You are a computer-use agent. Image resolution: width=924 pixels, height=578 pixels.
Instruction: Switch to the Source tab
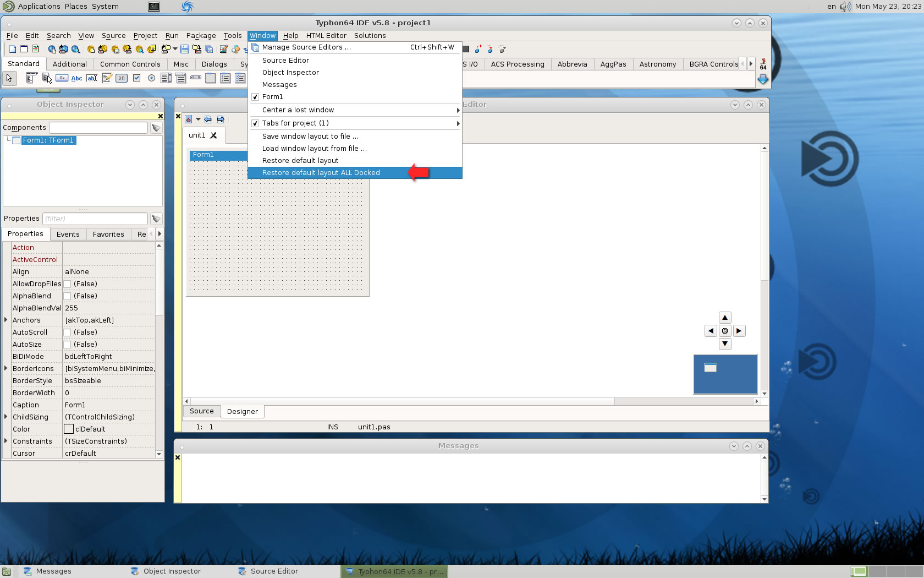pos(201,411)
